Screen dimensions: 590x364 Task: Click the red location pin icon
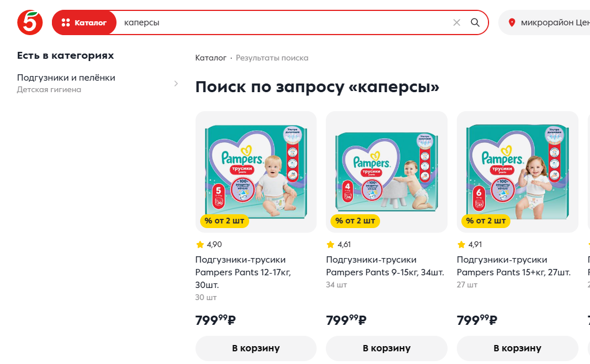click(512, 23)
